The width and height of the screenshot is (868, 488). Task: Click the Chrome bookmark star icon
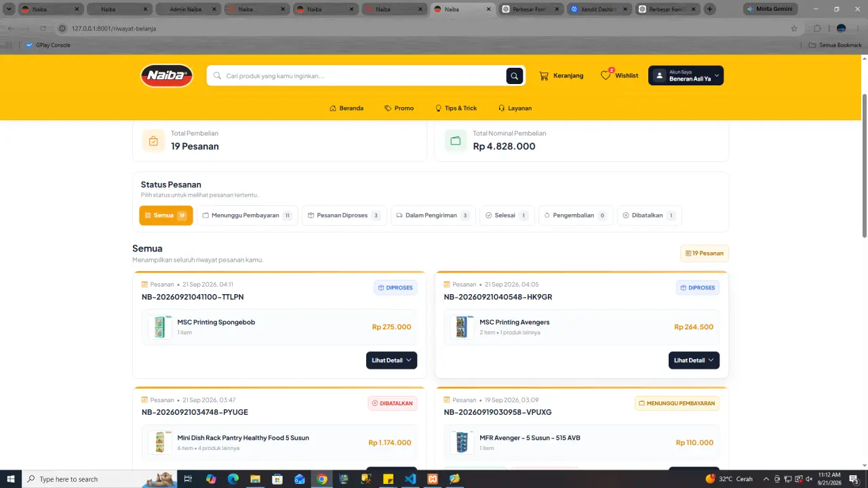click(794, 28)
